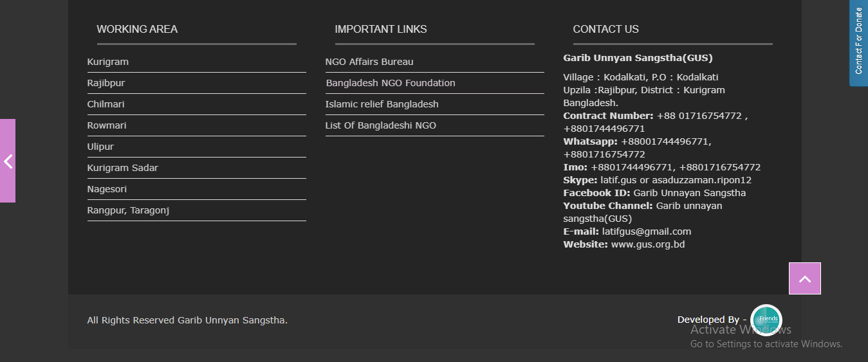868x362 pixels.
Task: Go to the Chilmari area link
Action: (106, 104)
